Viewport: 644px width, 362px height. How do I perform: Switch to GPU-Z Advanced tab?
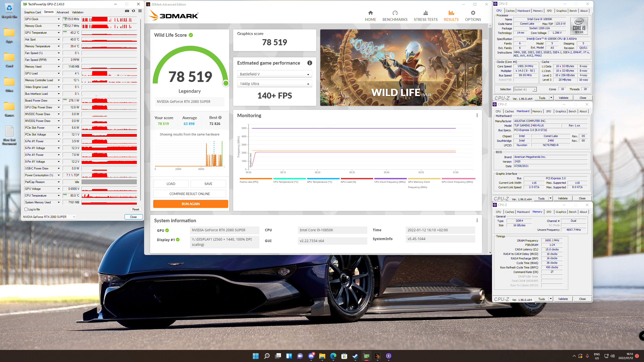click(x=63, y=12)
